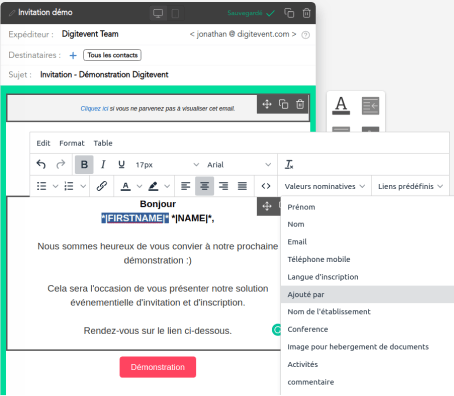Click the Cliquez ici link in preheader
Viewport: 454px width, 396px height.
pyautogui.click(x=94, y=109)
